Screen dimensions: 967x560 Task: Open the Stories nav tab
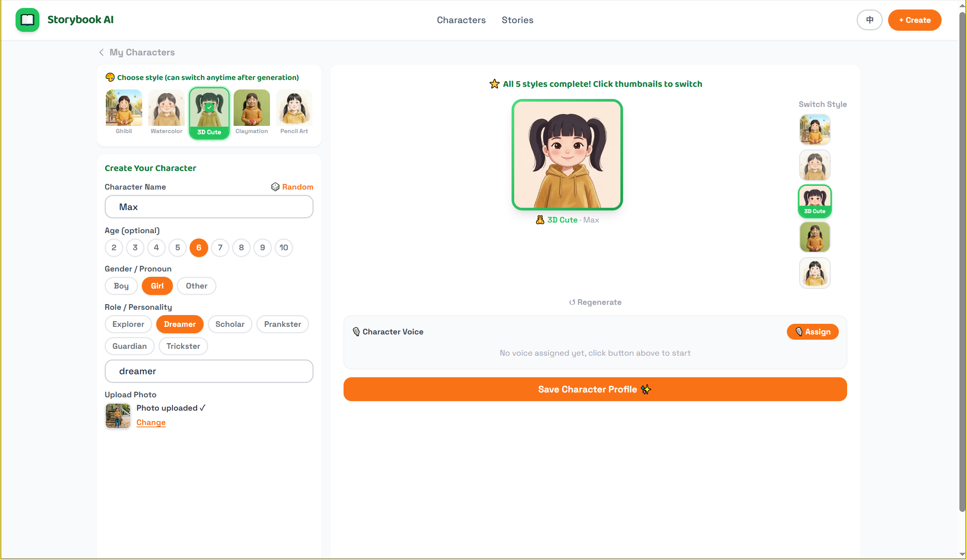click(517, 20)
